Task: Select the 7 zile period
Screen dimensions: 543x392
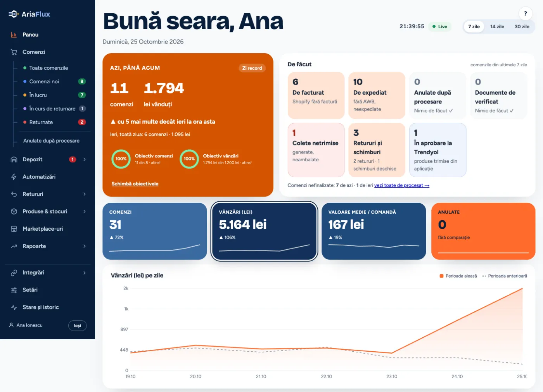Action: click(474, 27)
